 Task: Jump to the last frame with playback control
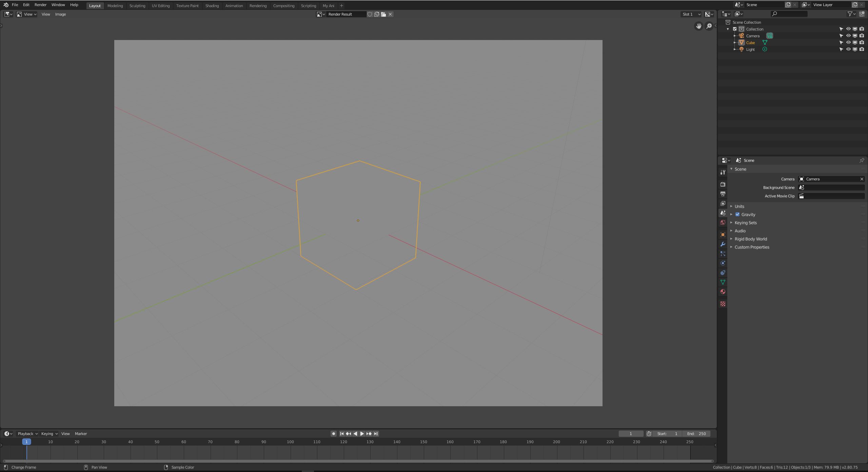[375, 433]
